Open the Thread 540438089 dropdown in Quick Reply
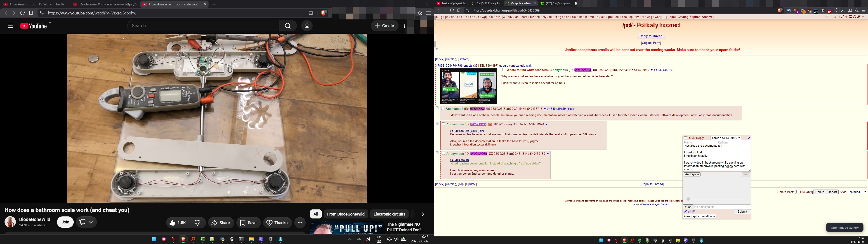The image size is (868, 244). [x=725, y=138]
